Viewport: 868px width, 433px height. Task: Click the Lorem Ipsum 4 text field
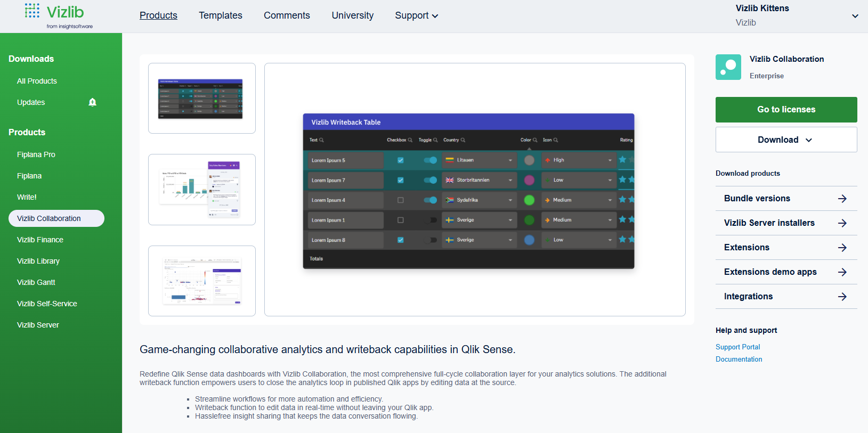pos(345,200)
